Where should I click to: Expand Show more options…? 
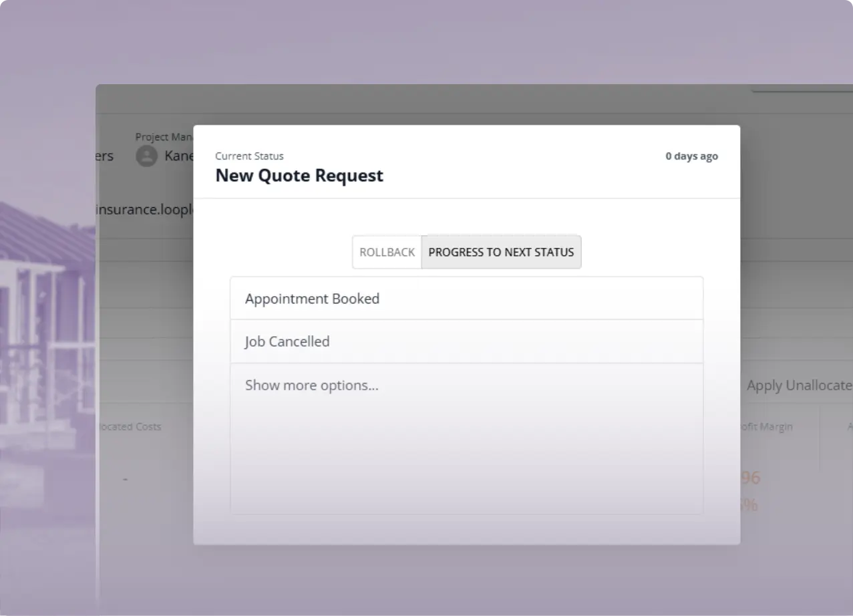312,386
